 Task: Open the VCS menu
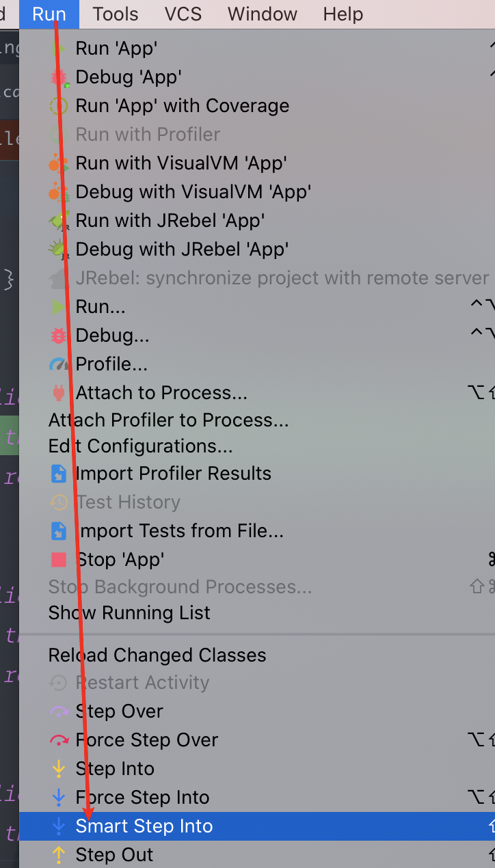(183, 14)
